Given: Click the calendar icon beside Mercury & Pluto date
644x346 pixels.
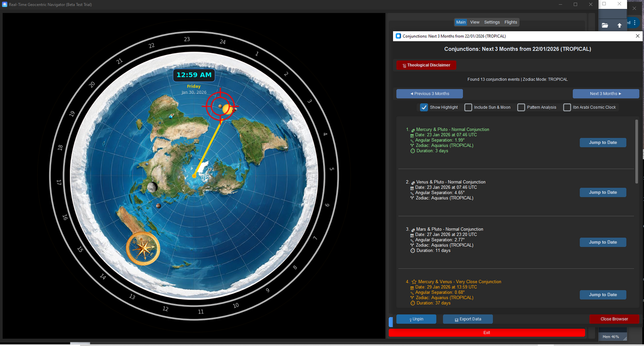Looking at the screenshot, I should [412, 134].
